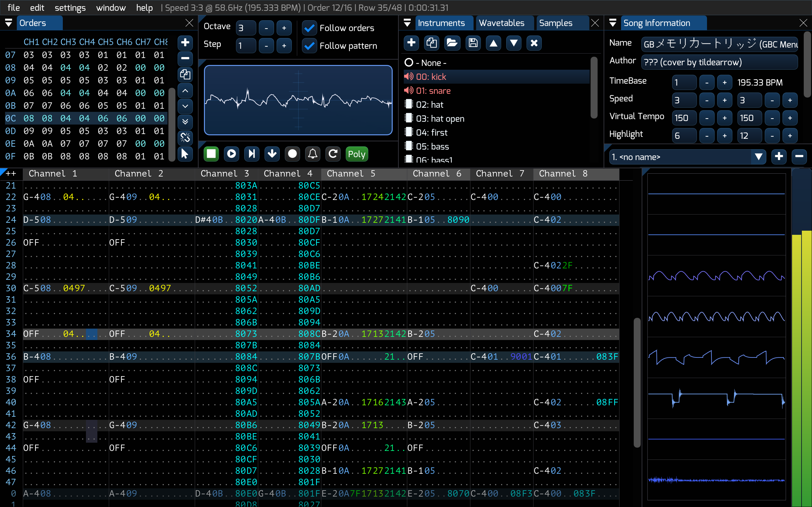Image resolution: width=812 pixels, height=507 pixels.
Task: Click the stop playback button
Action: 211,154
